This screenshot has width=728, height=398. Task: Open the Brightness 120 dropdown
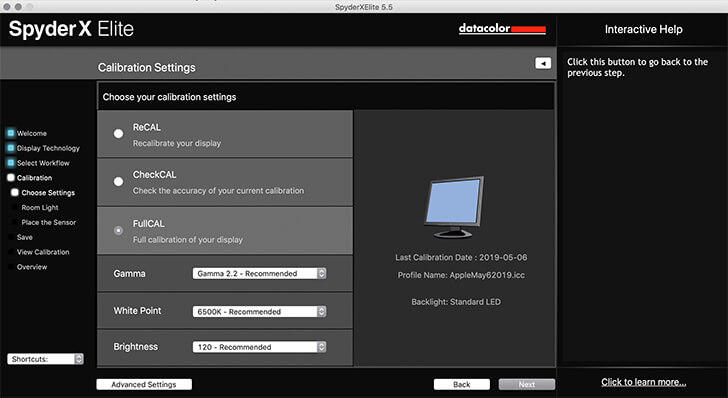260,347
